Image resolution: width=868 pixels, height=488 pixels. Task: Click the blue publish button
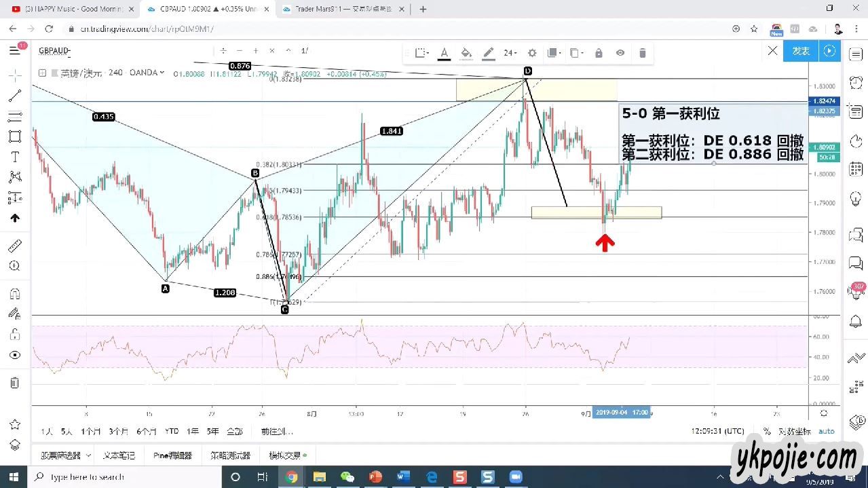[801, 51]
